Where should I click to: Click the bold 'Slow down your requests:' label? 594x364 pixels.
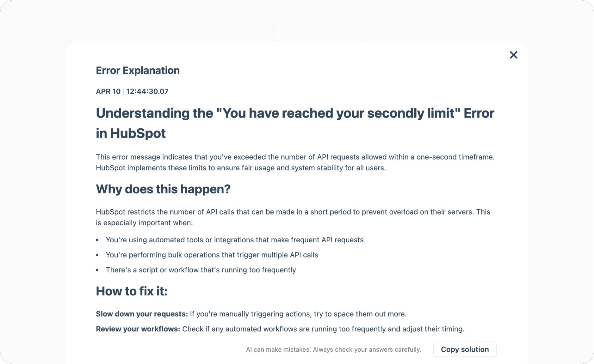[142, 314]
